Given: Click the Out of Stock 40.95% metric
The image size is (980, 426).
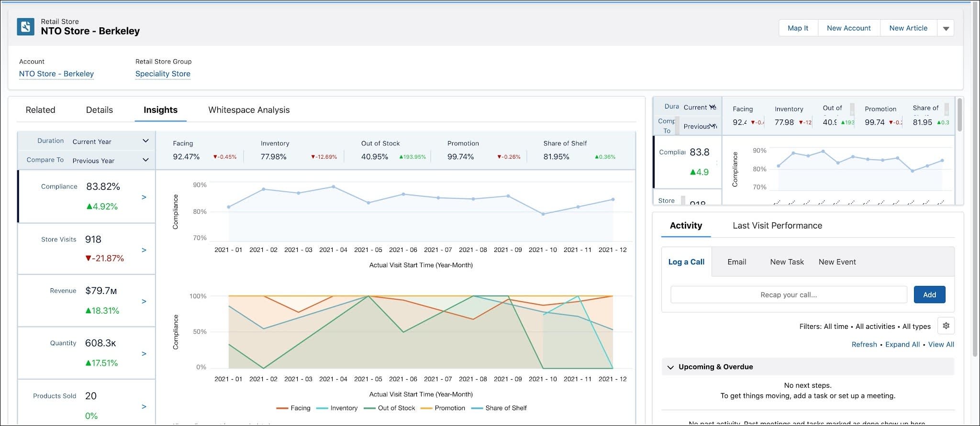Looking at the screenshot, I should click(x=393, y=151).
